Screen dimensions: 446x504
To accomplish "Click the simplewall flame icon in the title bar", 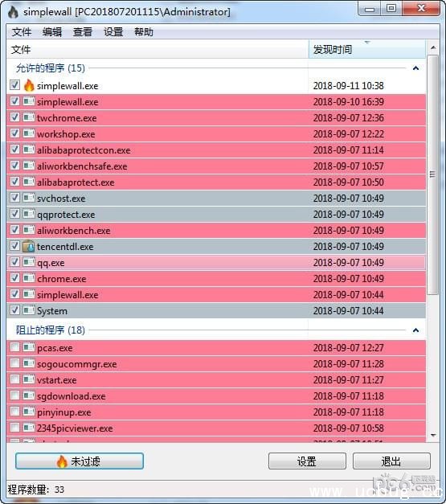I will tap(13, 12).
